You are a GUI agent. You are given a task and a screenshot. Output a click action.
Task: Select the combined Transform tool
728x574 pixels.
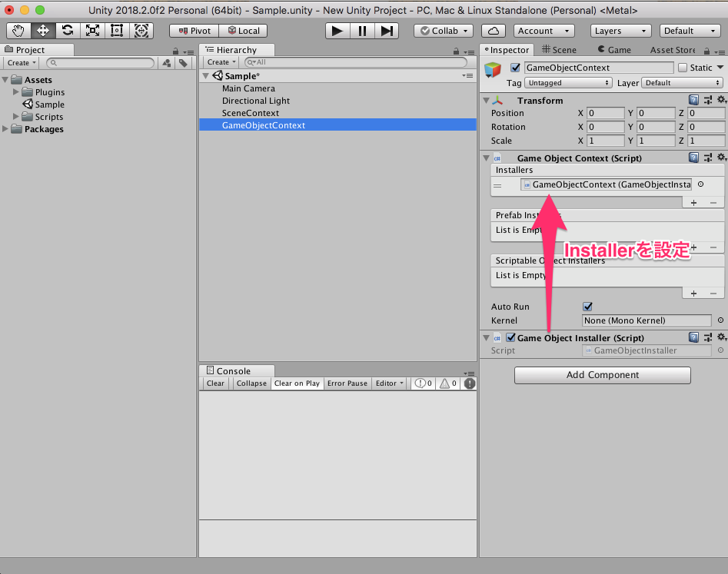pos(141,31)
